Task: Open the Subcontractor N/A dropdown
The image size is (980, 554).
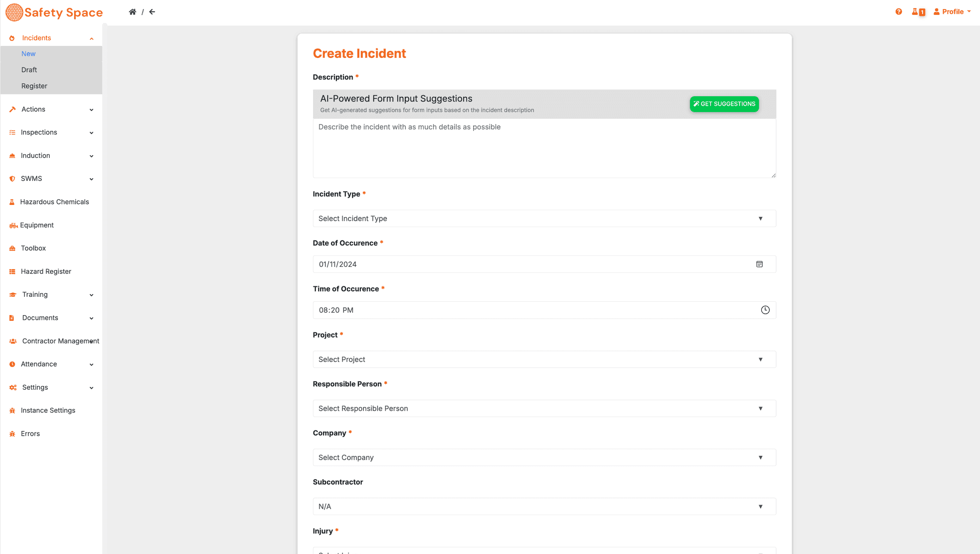Action: (544, 507)
